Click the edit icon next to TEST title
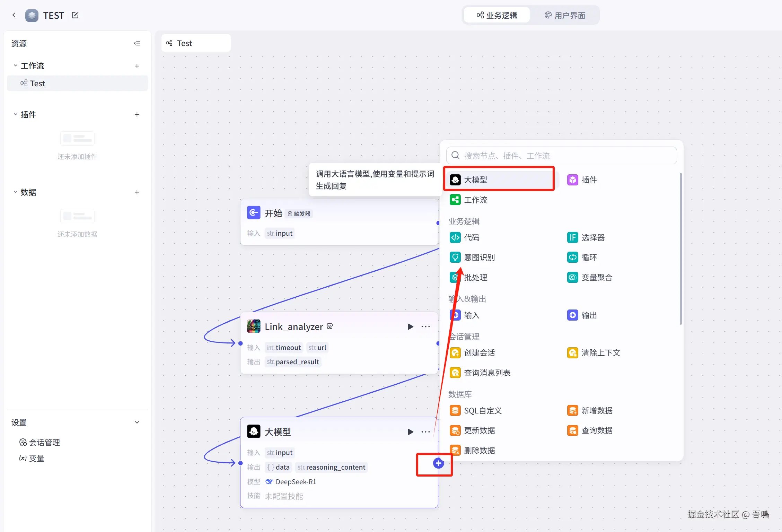 pyautogui.click(x=75, y=15)
